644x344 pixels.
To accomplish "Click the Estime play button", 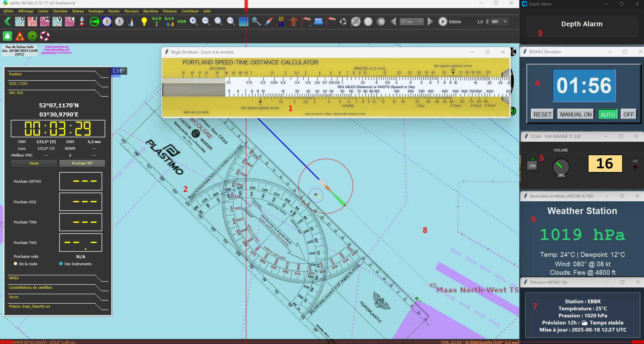I will (x=443, y=22).
